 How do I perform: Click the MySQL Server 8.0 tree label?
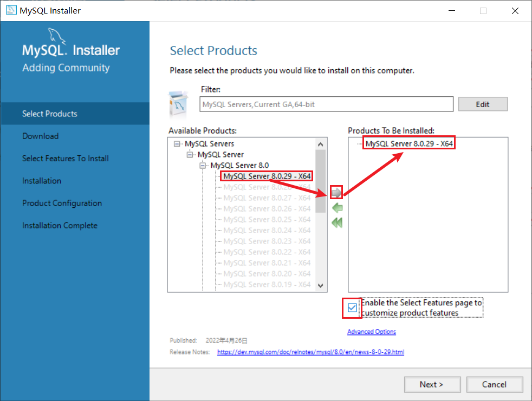(x=239, y=166)
